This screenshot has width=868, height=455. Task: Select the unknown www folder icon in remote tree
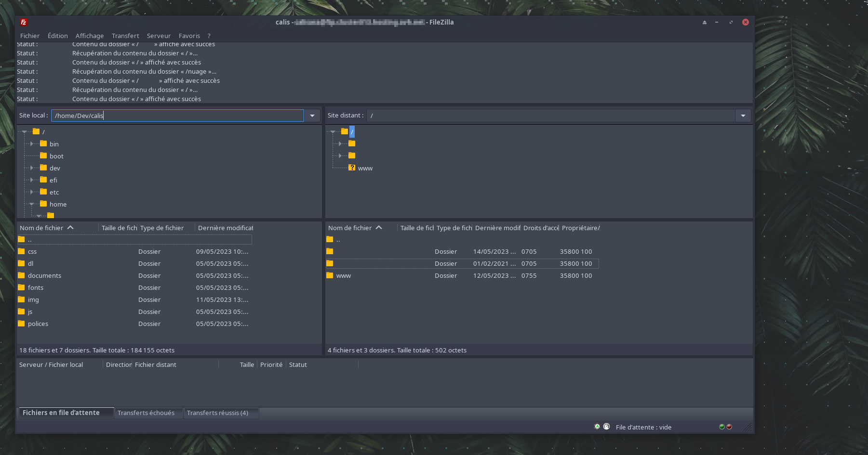click(x=352, y=168)
